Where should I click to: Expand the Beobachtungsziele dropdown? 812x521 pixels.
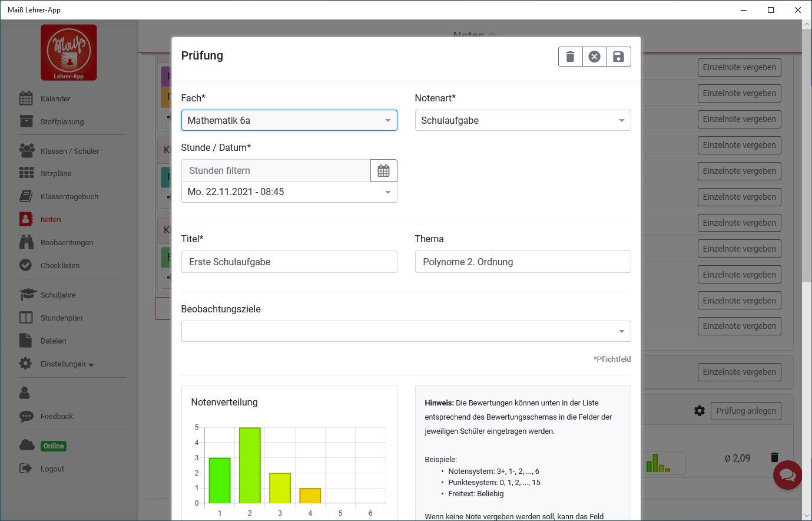406,331
